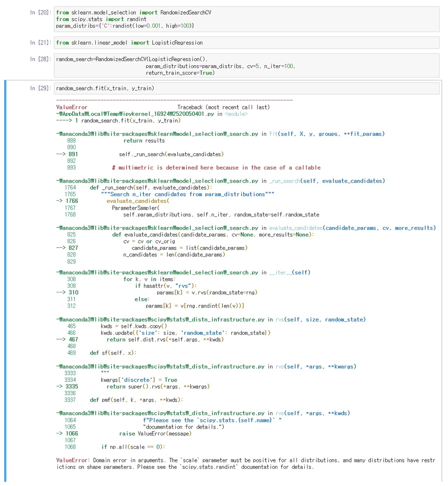Click line 309 if hasattr(v, "rvs")
This screenshot has width=448, height=486.
[166, 286]
